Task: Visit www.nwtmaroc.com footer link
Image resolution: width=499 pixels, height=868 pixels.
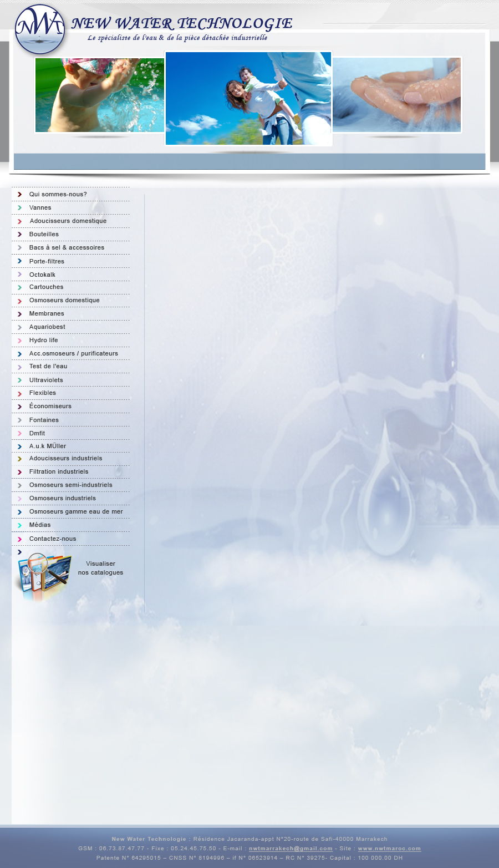Action: (x=389, y=849)
